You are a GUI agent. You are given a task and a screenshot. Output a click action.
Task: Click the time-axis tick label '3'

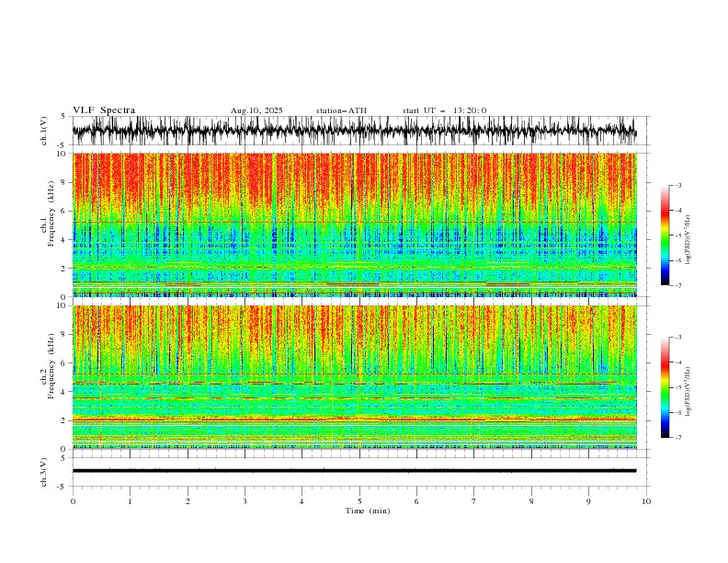pos(245,501)
